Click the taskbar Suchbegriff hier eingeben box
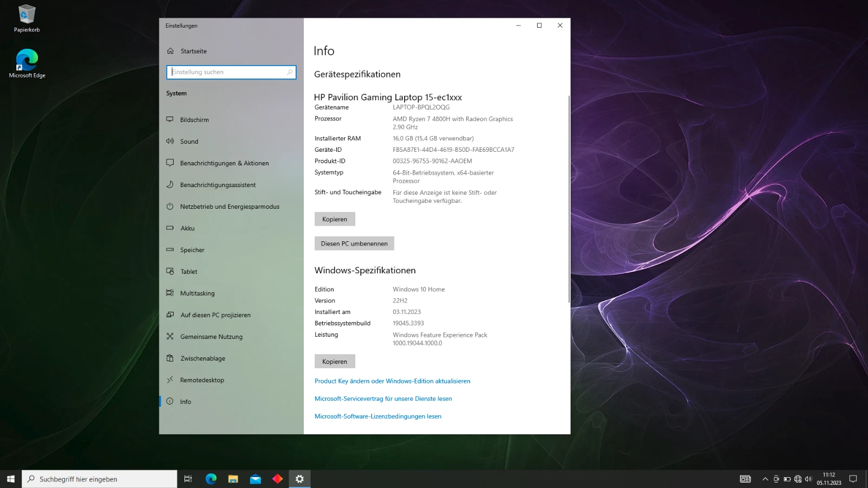868x488 pixels. [x=99, y=479]
